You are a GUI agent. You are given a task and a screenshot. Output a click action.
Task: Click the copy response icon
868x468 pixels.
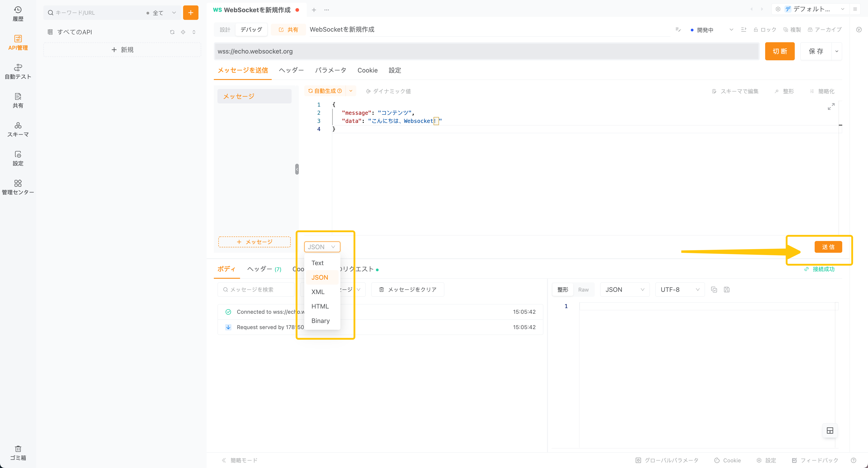point(714,290)
